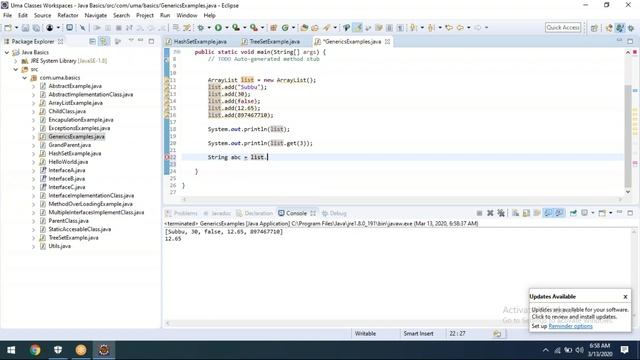640x360 pixels.
Task: Switch to HashSetExample.java editor tab
Action: tap(200, 42)
